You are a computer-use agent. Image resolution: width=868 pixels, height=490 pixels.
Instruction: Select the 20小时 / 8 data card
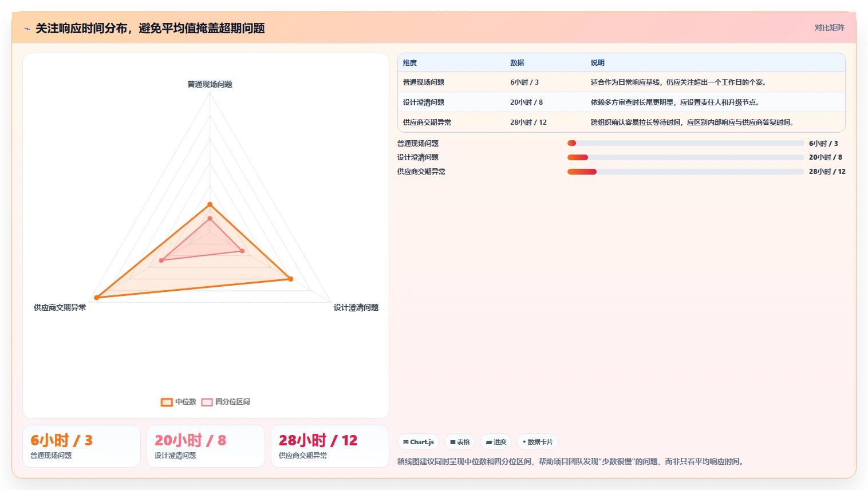click(206, 446)
